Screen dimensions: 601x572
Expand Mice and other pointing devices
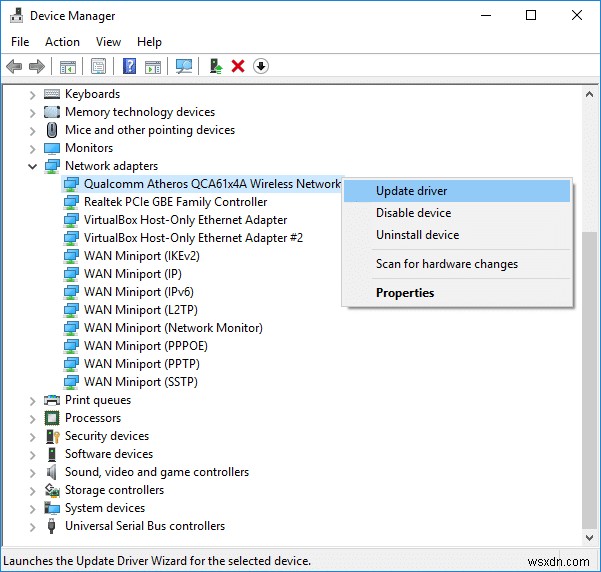[x=33, y=131]
